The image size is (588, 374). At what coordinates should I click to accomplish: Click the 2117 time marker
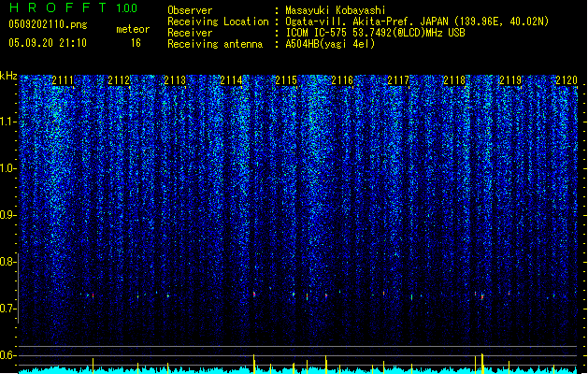398,80
